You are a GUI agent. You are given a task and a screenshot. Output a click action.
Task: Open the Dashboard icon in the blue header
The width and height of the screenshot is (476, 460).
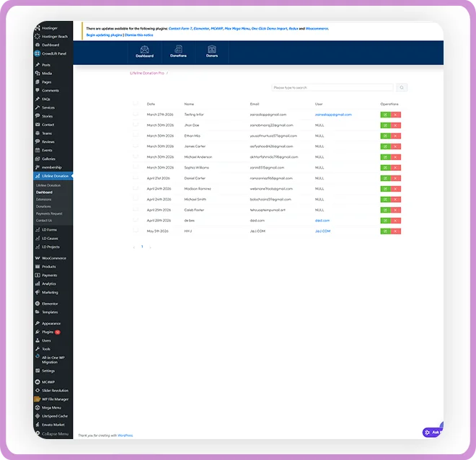pyautogui.click(x=144, y=52)
